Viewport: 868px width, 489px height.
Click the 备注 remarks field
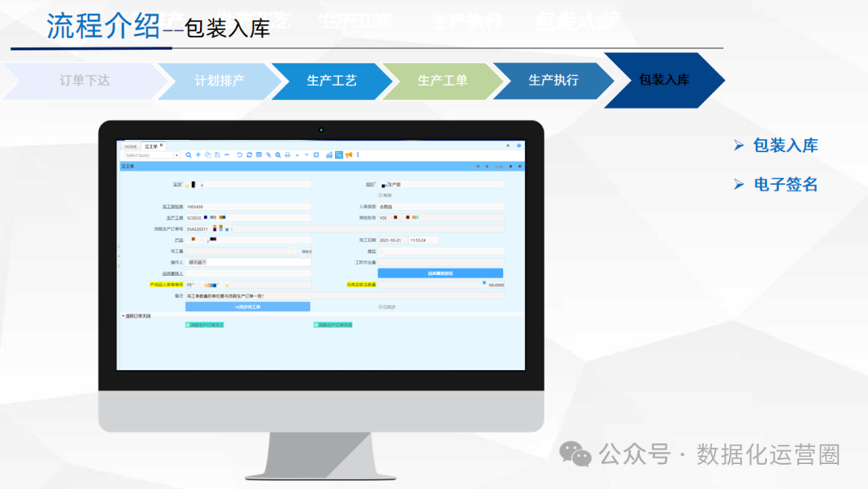tap(344, 296)
